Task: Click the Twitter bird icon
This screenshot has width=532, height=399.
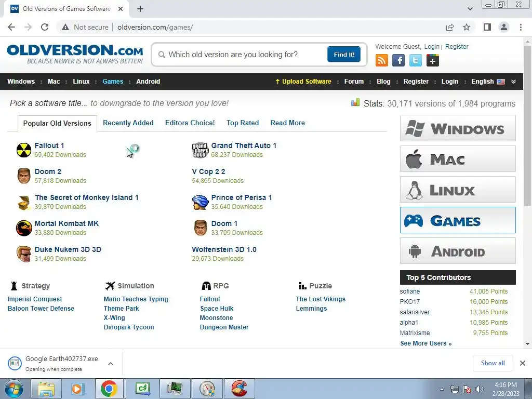Action: [x=415, y=60]
